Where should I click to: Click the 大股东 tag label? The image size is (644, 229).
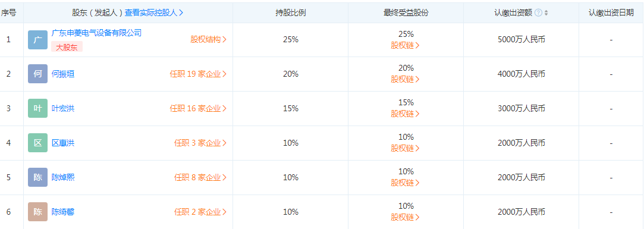(67, 47)
